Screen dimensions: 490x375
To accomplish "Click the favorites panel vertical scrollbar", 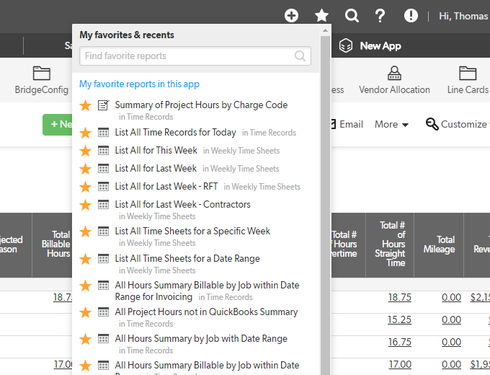I will click(325, 205).
